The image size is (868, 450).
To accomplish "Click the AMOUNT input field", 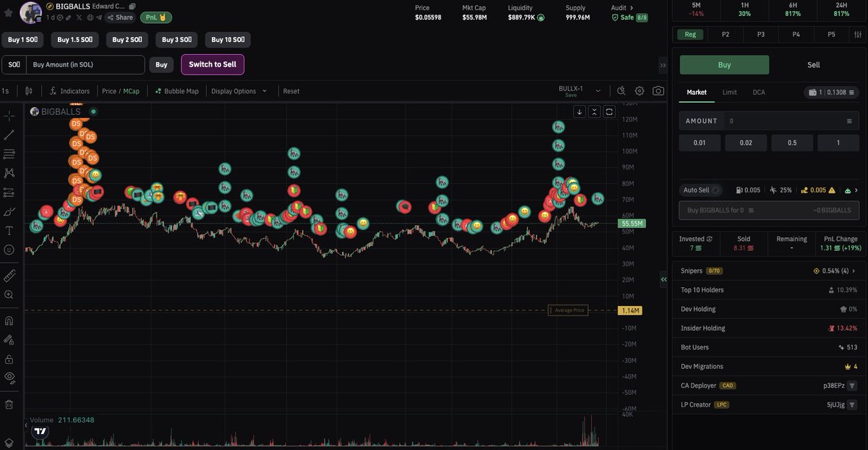I will [x=785, y=121].
